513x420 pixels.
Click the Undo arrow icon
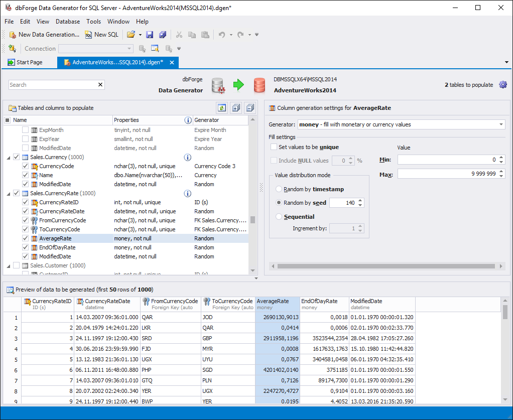(x=222, y=35)
